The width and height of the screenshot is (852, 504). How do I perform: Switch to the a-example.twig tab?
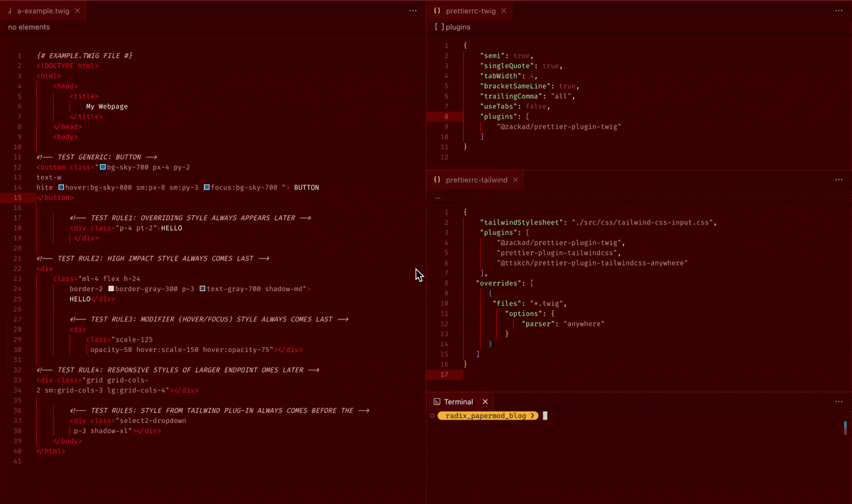[x=43, y=11]
